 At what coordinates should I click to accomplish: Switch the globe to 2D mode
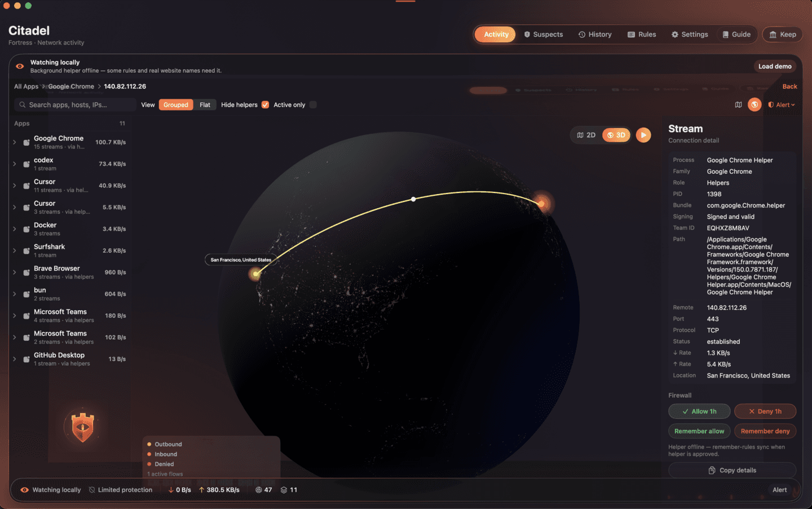586,135
